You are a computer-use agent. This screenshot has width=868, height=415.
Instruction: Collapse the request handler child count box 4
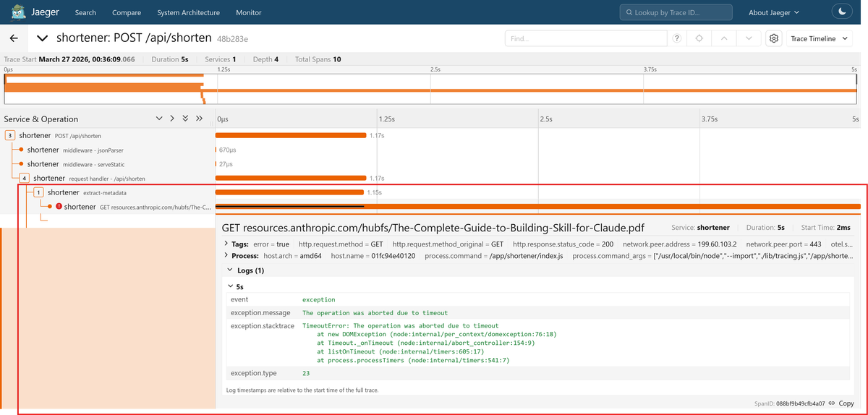tap(24, 178)
